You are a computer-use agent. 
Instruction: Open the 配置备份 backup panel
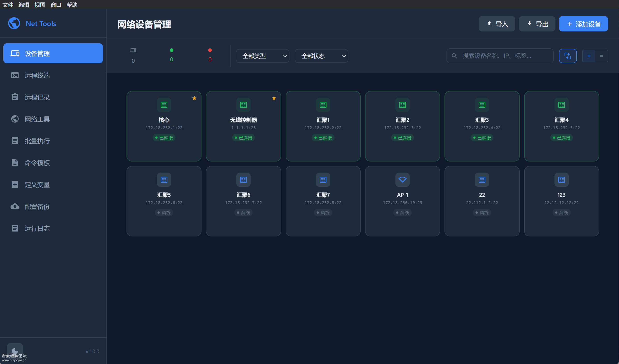coord(37,206)
